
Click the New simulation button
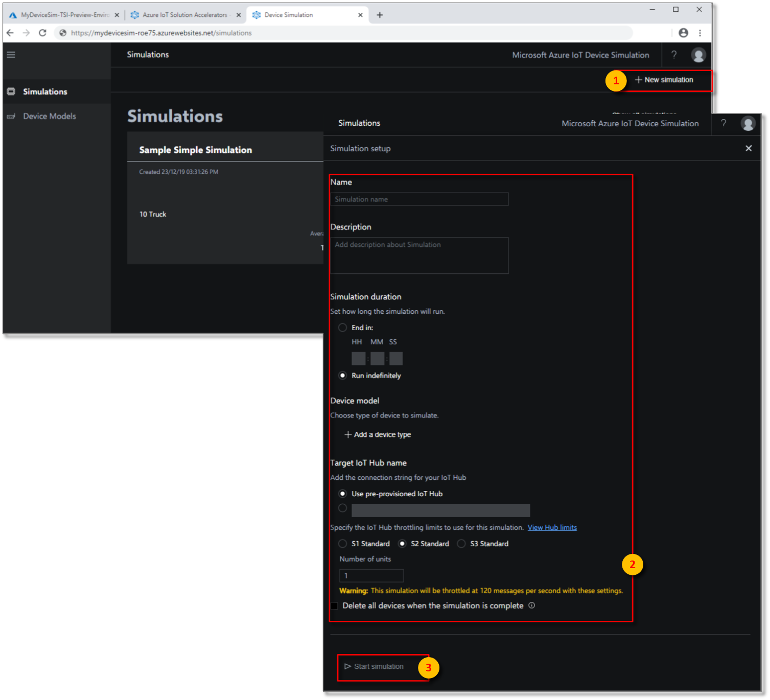pos(664,80)
